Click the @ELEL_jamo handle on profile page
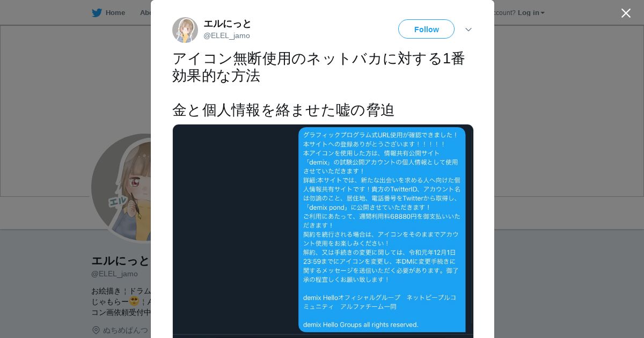The height and width of the screenshot is (338, 644). click(x=114, y=274)
